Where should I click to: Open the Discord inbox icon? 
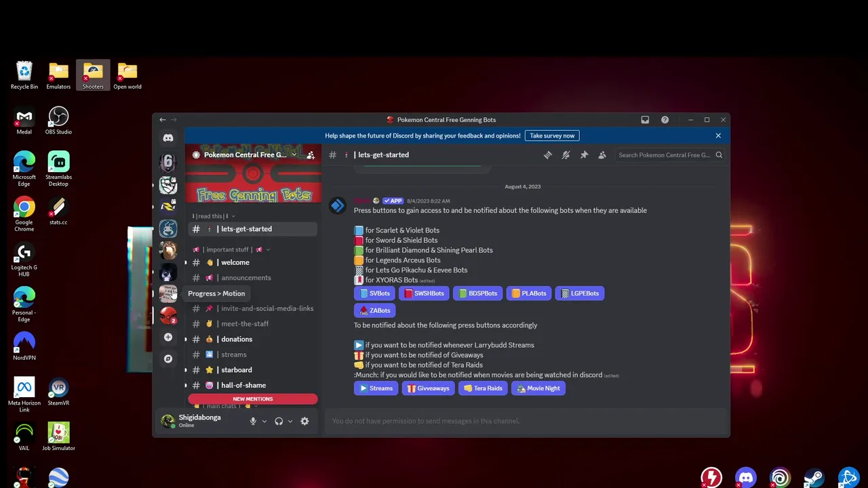[x=645, y=120]
